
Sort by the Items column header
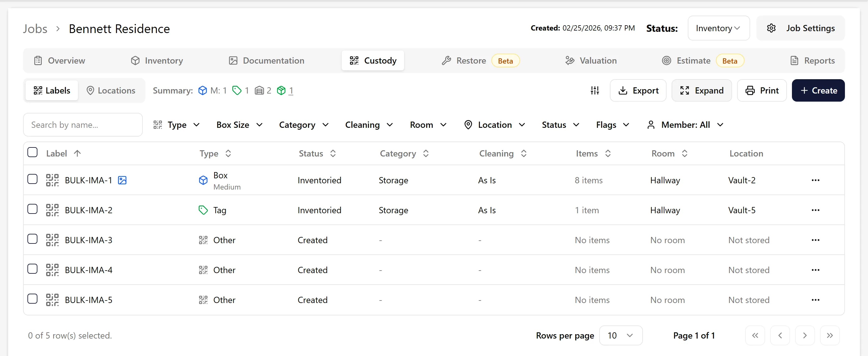593,154
